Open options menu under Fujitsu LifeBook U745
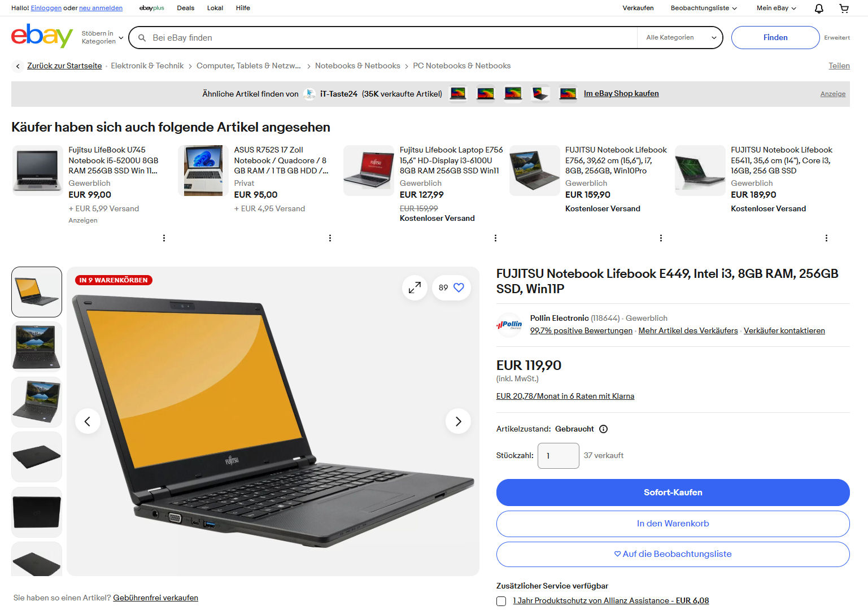The width and height of the screenshot is (868, 610). point(164,238)
